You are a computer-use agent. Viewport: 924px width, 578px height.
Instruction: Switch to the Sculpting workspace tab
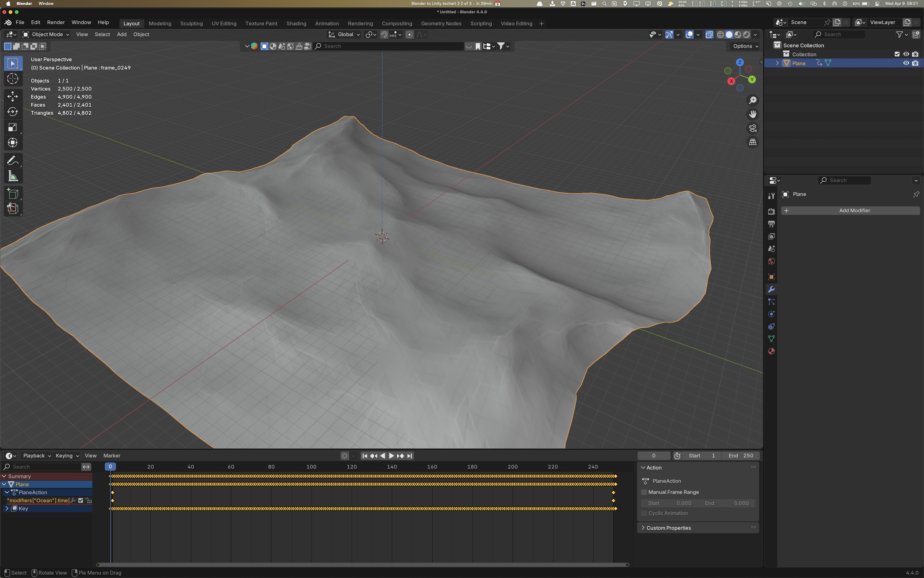[191, 24]
